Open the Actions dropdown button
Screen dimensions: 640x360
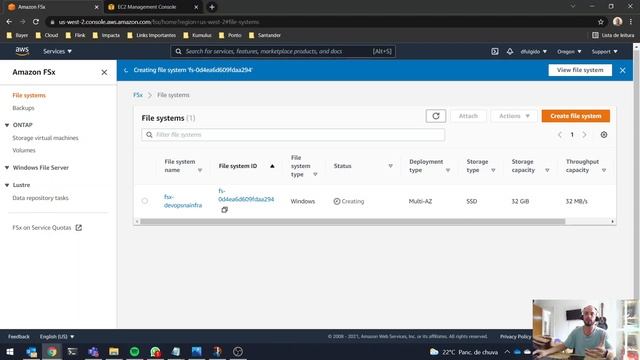tap(514, 116)
